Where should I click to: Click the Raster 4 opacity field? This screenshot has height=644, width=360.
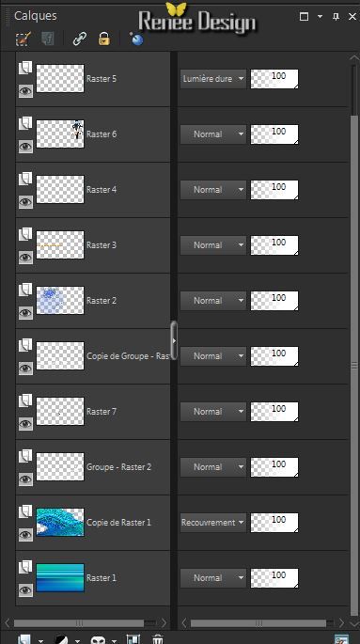click(274, 189)
